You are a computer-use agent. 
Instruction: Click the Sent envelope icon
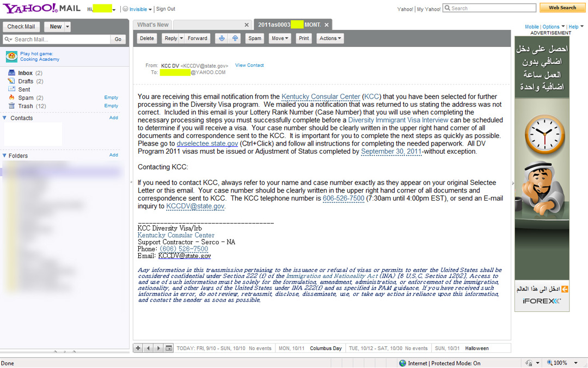click(x=11, y=89)
